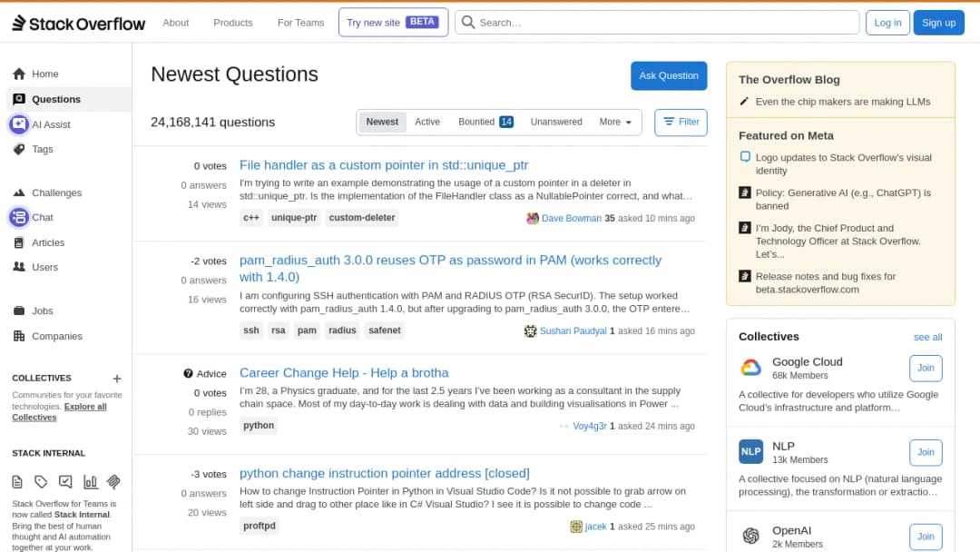The width and height of the screenshot is (980, 552).
Task: Click the search magnifier icon
Action: pos(468,23)
